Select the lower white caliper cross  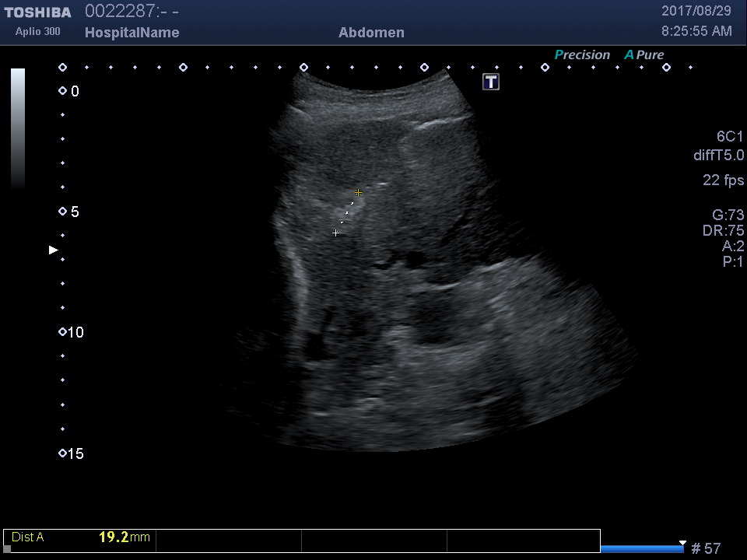tap(335, 233)
